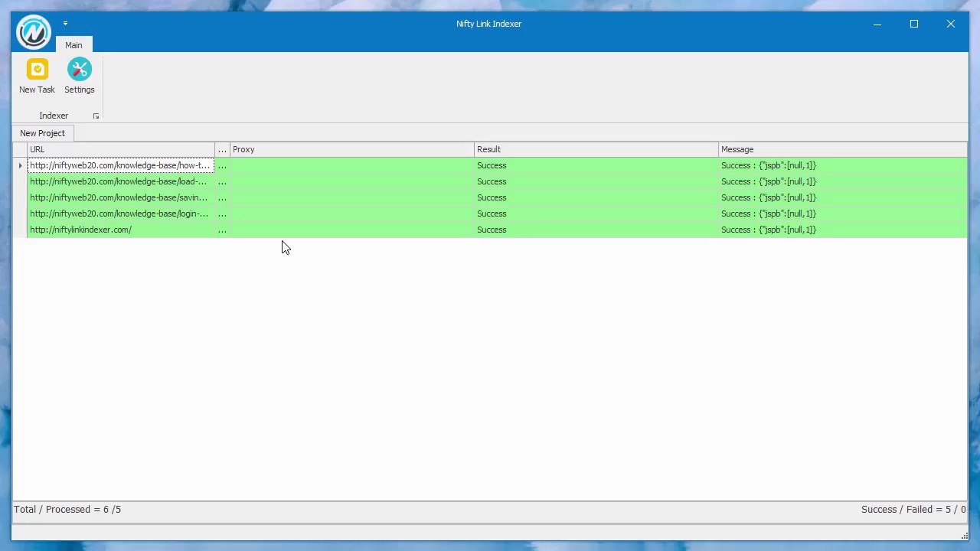980x551 pixels.
Task: Click the Success / Failed status text
Action: click(913, 509)
